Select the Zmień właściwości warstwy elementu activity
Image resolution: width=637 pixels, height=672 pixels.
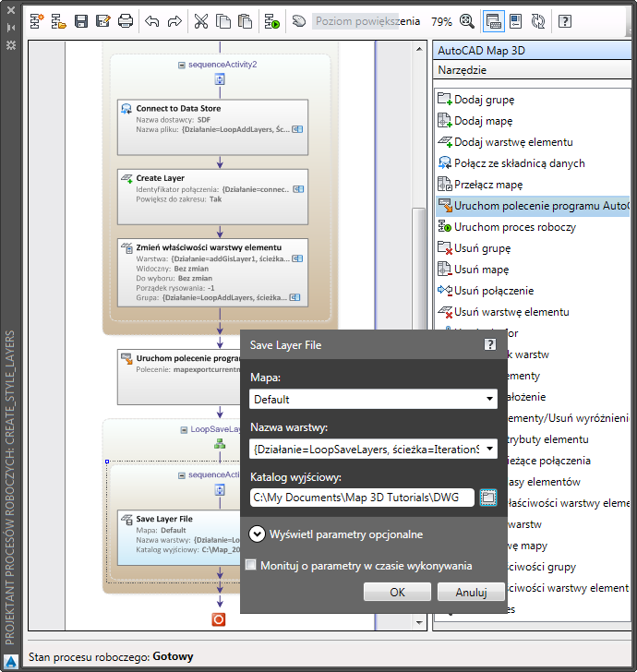(212, 272)
